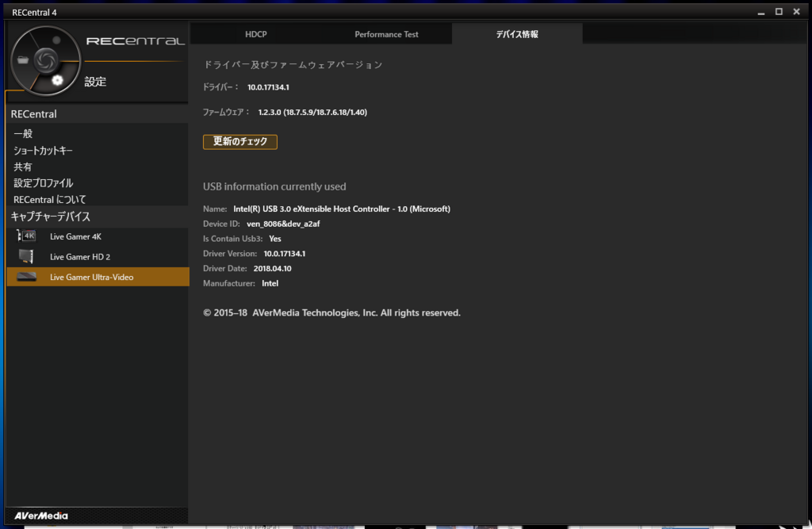Close the RECentral 4 window

[796, 12]
